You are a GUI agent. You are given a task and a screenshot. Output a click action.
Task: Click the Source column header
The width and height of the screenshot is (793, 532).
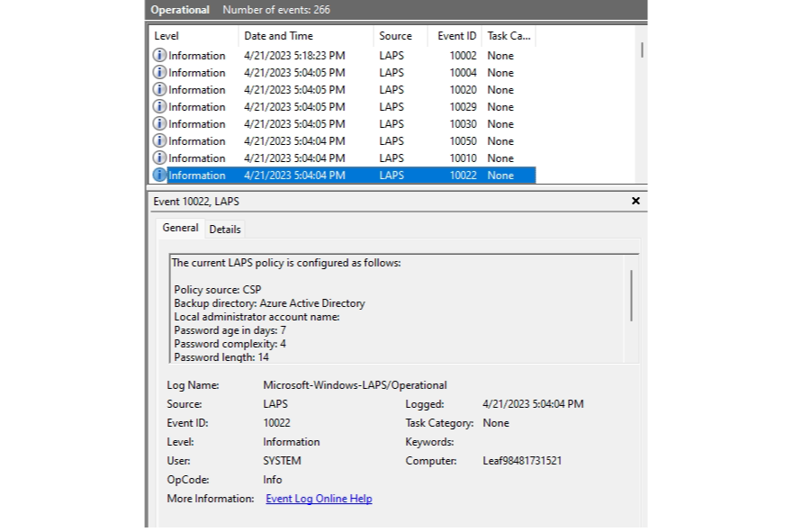[401, 36]
